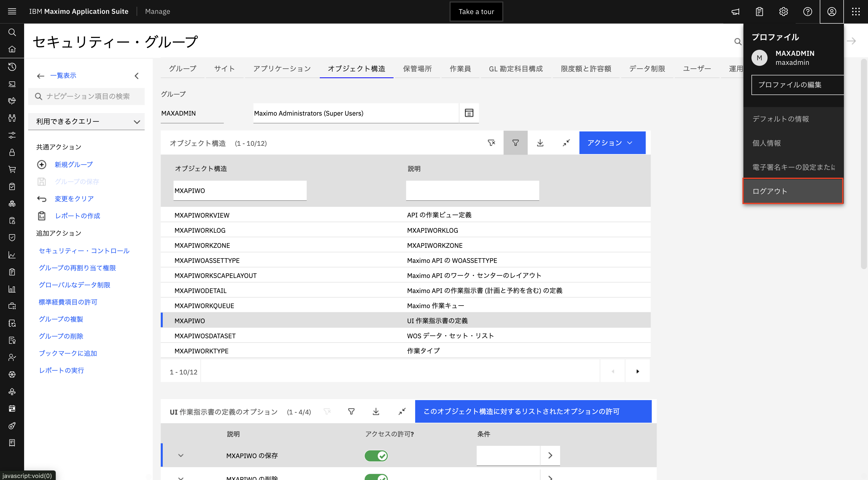Image resolution: width=868 pixels, height=480 pixels.
Task: Toggle the filter icon on the object structure table
Action: pyautogui.click(x=515, y=142)
